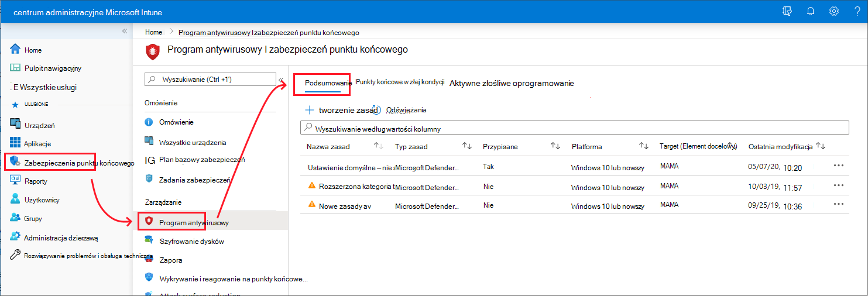Click the 10:20 modification time cell

(792, 167)
